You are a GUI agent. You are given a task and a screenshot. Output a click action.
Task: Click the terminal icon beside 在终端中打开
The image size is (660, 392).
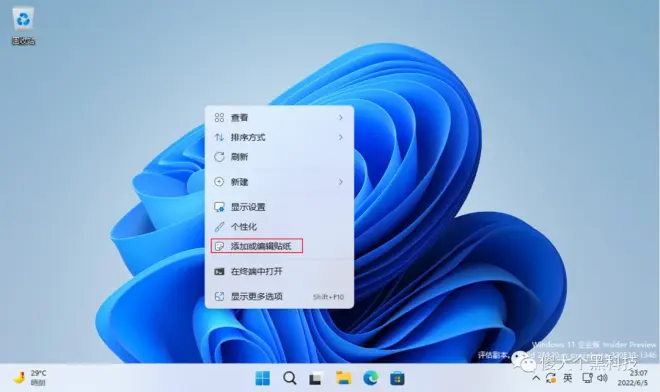point(219,271)
